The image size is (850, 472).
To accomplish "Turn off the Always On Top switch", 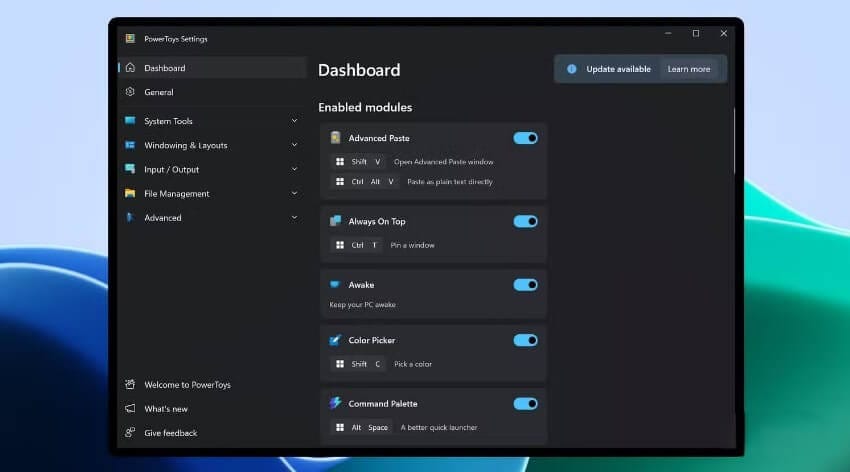I will tap(525, 221).
